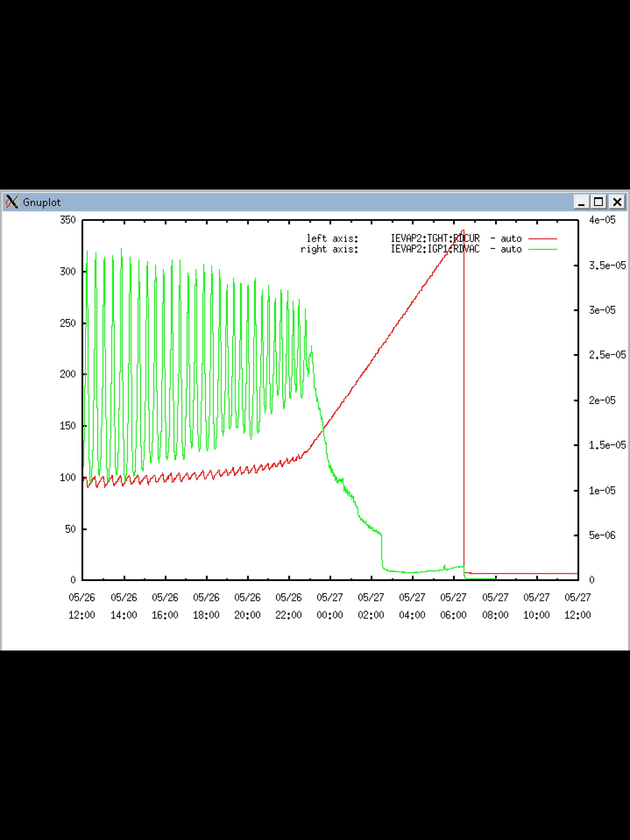This screenshot has width=630, height=840.
Task: Click the 05/27 08:00 time axis label
Action: [495, 606]
